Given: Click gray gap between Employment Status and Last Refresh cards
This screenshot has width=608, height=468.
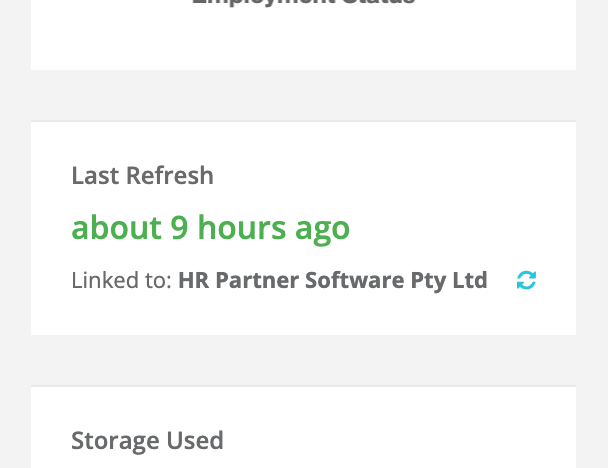Looking at the screenshot, I should pyautogui.click(x=303, y=95).
